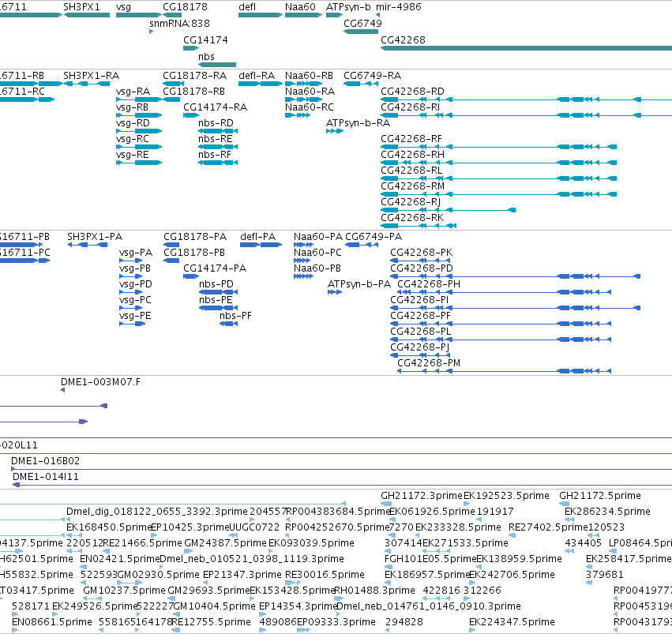Image resolution: width=672 pixels, height=634 pixels.
Task: Click the EK286234.5prime EST label
Action: coord(607,512)
